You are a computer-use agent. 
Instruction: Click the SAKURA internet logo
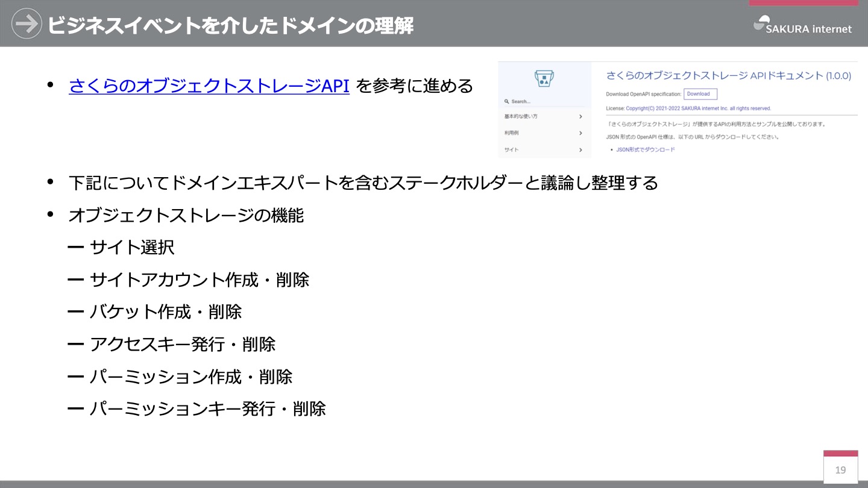click(x=802, y=25)
